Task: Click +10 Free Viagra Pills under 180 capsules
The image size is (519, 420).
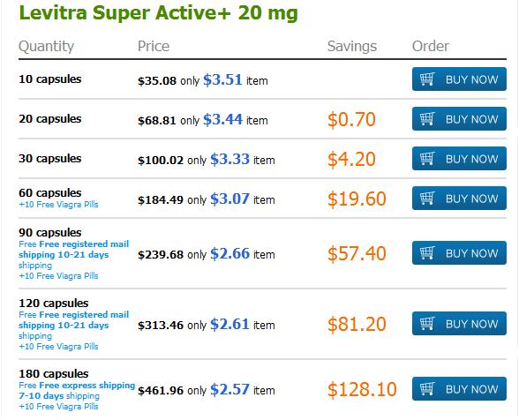Action: tap(58, 407)
